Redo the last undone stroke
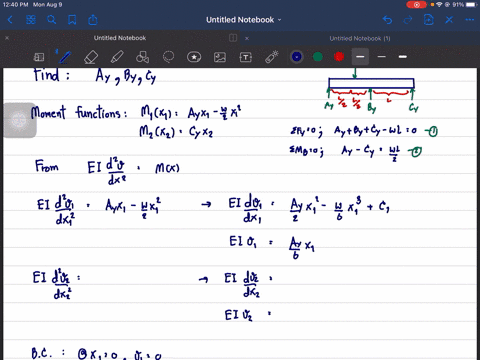 click(408, 20)
